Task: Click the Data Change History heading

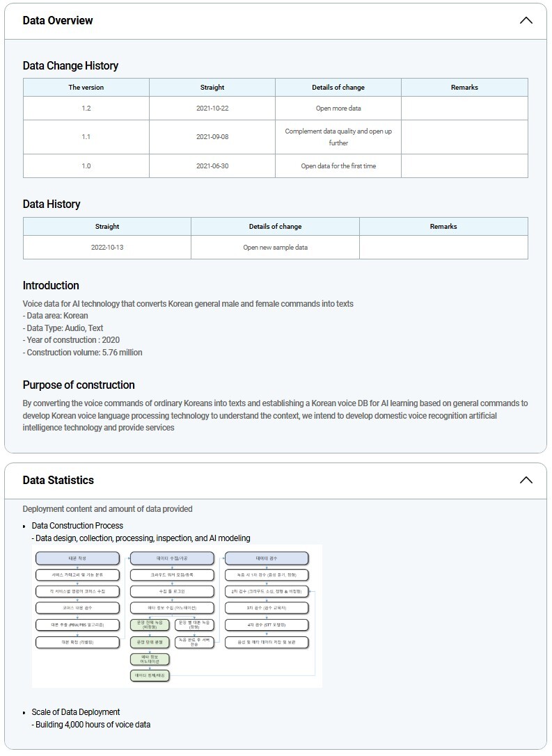Action: tap(70, 65)
